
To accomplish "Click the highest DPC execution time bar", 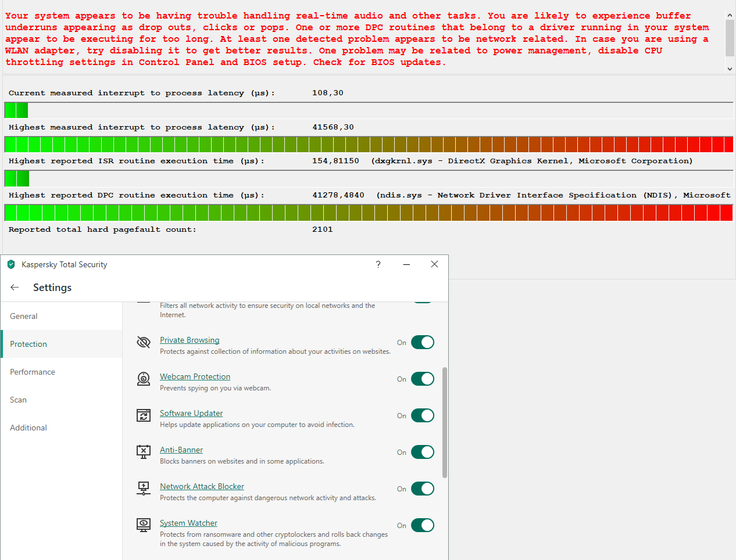I will point(369,213).
